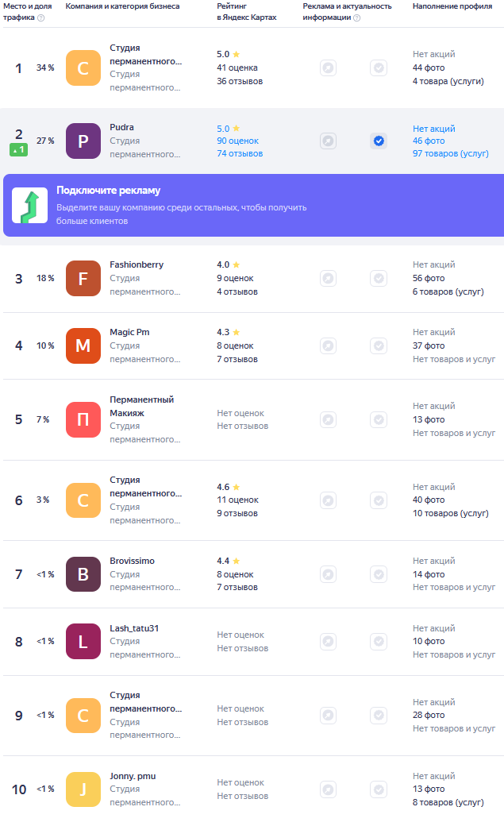Click '4 товара (услуги)' text
This screenshot has height=826, width=504.
[x=448, y=81]
